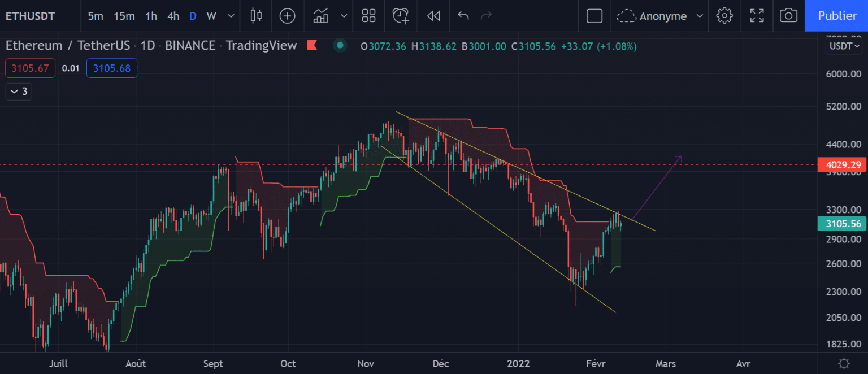868x374 pixels.
Task: Start bar replay with rewind icon
Action: point(433,16)
